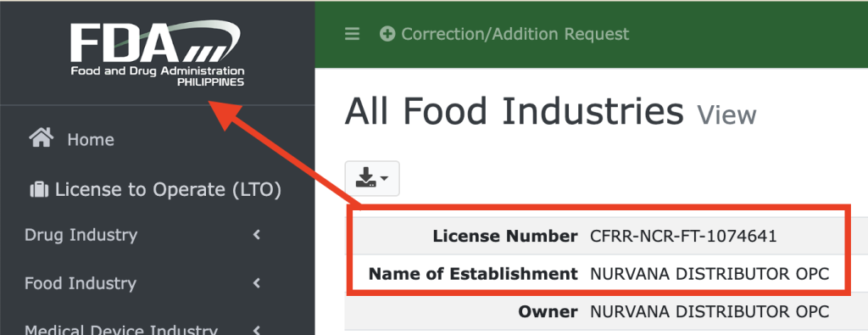Open the FDA Philippines logo
This screenshot has height=335, width=868.
coord(157,54)
